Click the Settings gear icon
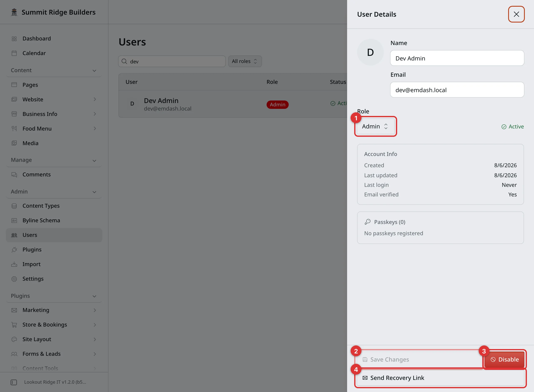This screenshot has height=392, width=534. coord(14,279)
